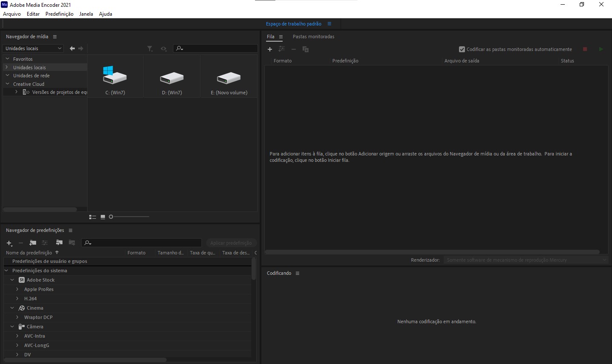Collapse the Unidades de rede tree node
This screenshot has height=364, width=612.
click(7, 76)
